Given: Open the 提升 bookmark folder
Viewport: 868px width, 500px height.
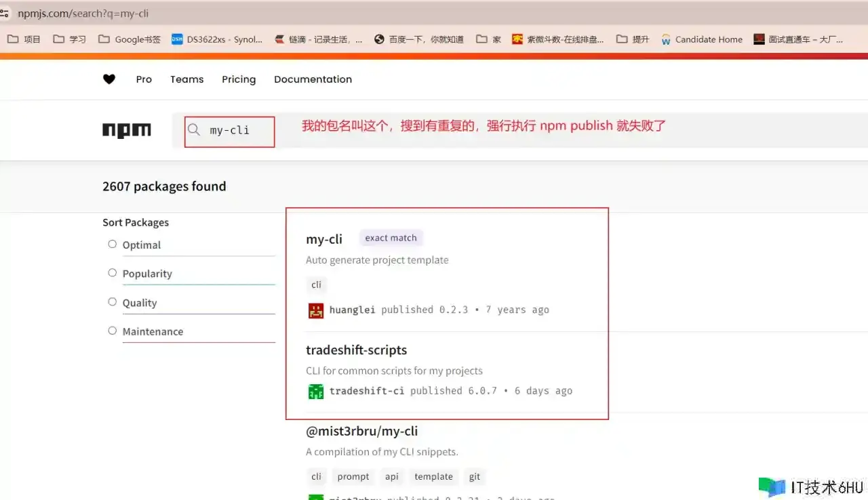Looking at the screenshot, I should click(633, 39).
